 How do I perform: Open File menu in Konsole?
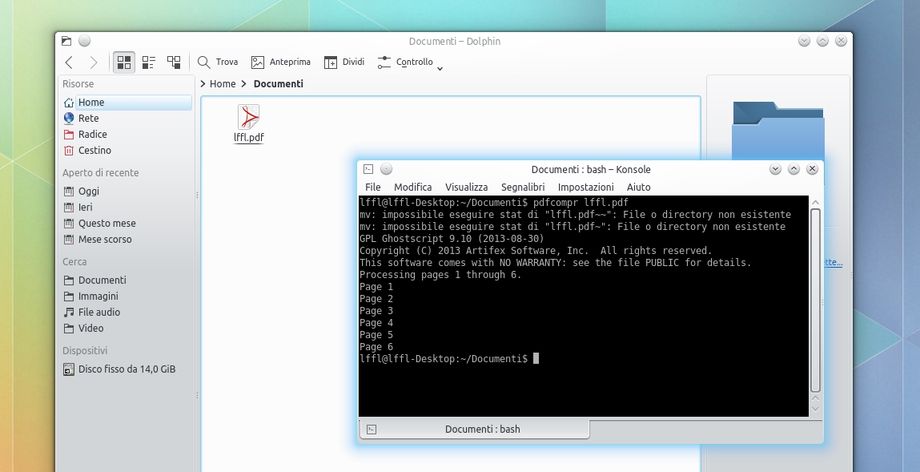tap(373, 187)
